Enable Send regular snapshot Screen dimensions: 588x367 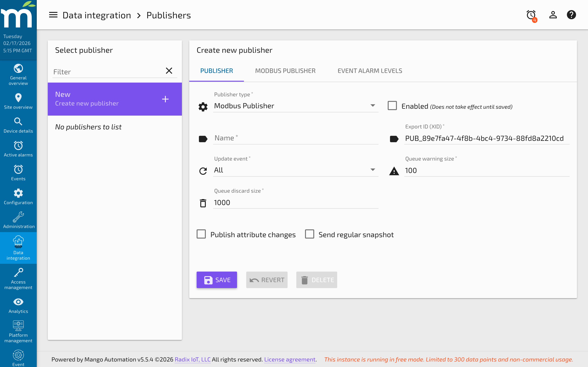click(310, 234)
